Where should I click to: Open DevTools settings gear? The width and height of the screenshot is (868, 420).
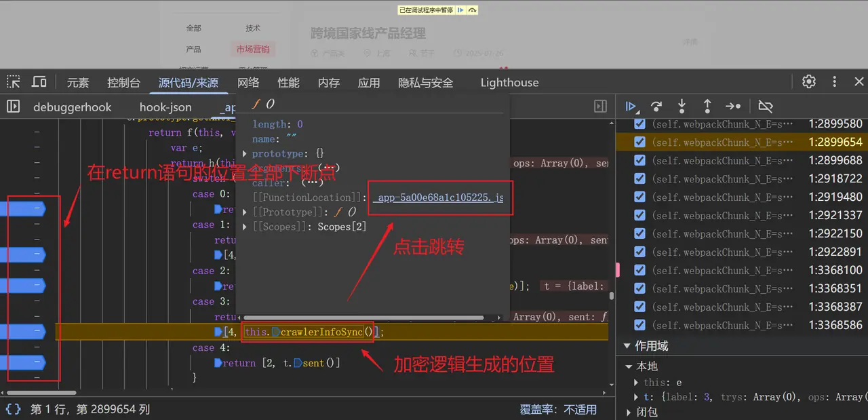[808, 81]
